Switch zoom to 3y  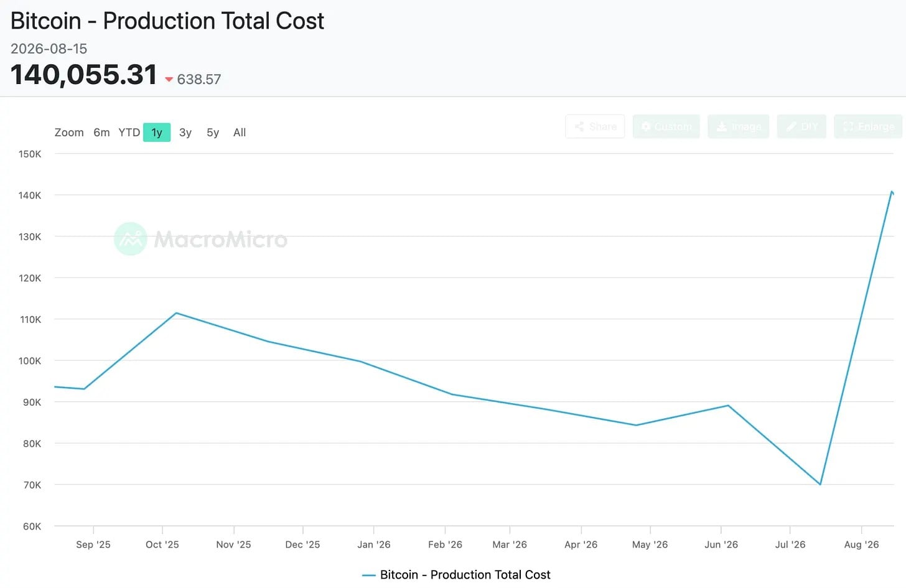tap(185, 133)
